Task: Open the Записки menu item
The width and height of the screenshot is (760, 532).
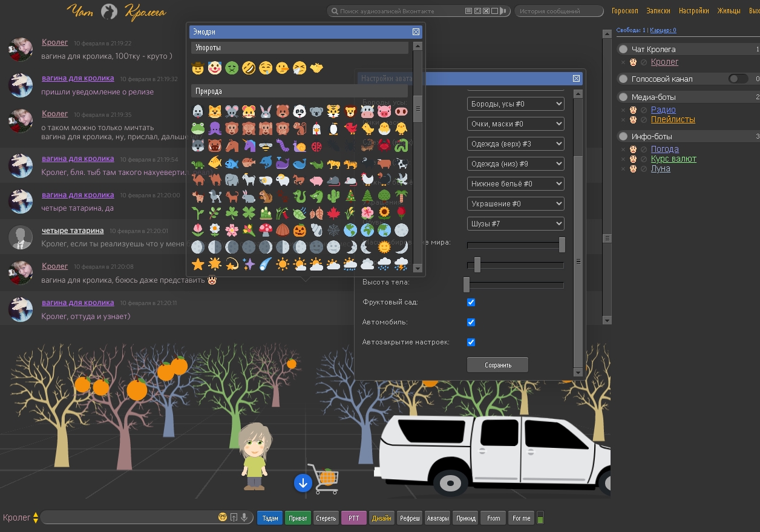Action: [658, 11]
